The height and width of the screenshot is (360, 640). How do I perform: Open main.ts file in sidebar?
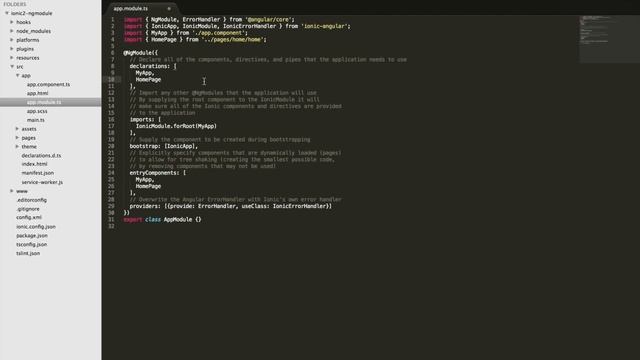(x=36, y=120)
